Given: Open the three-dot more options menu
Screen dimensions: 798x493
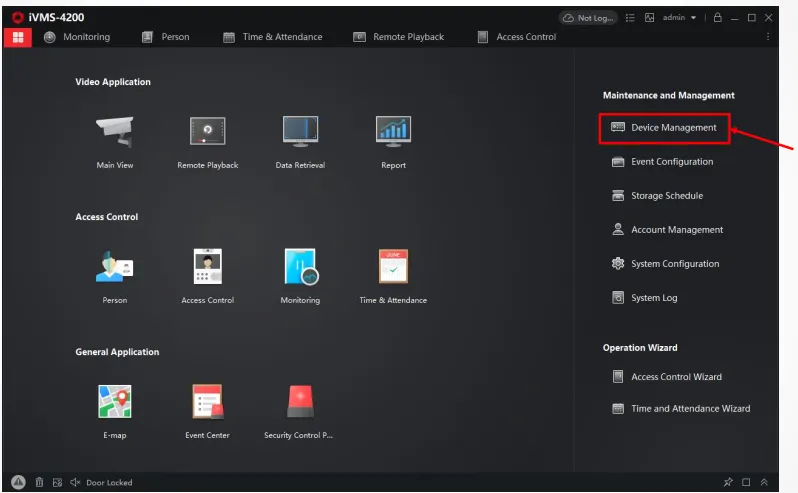Looking at the screenshot, I should 768,37.
